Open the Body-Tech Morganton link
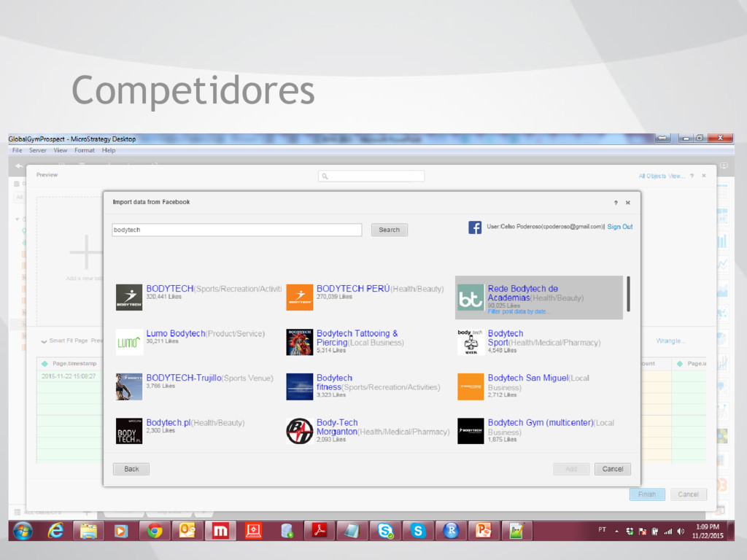This screenshot has height=560, width=747. pyautogui.click(x=337, y=427)
